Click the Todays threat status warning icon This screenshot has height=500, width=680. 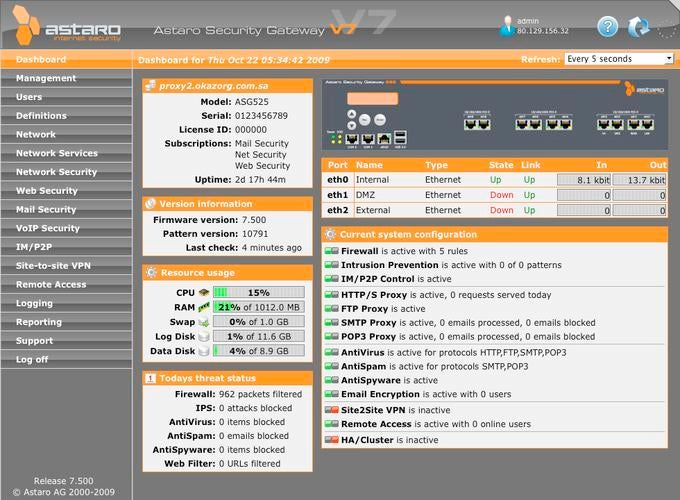150,378
